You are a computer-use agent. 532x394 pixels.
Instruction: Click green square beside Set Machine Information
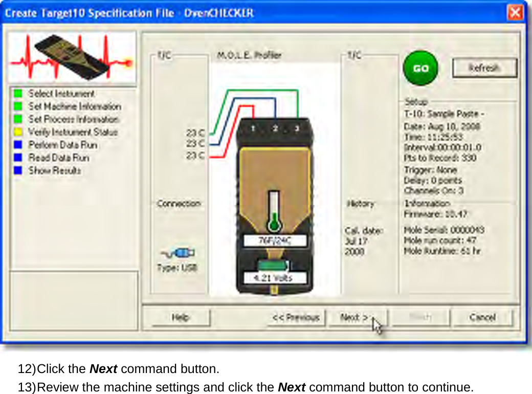tap(18, 106)
